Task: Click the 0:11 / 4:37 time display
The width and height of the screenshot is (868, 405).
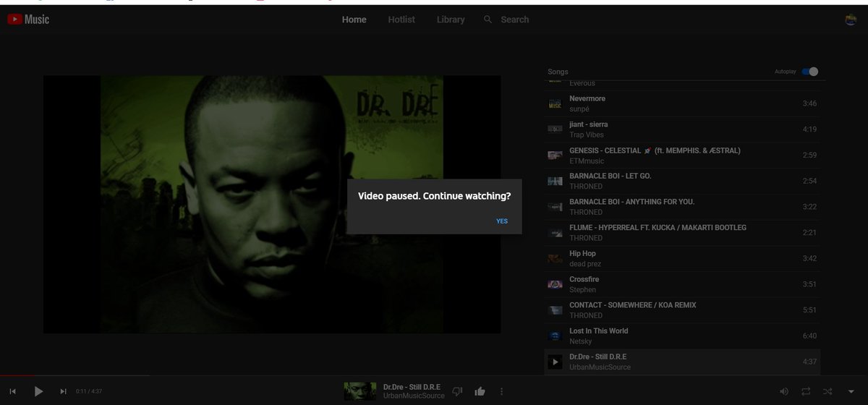Action: click(90, 391)
